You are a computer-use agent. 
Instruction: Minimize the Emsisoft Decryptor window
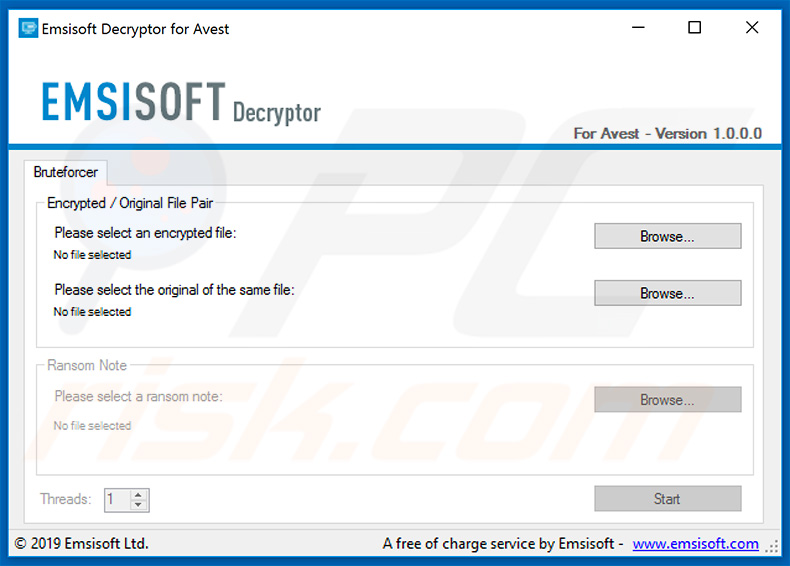pos(638,28)
